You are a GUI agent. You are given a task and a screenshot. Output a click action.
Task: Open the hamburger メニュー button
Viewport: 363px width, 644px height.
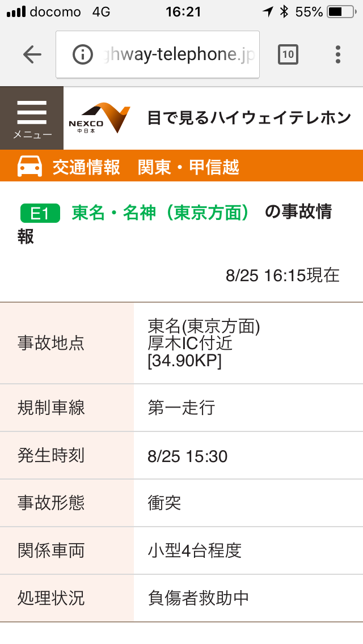(x=32, y=118)
